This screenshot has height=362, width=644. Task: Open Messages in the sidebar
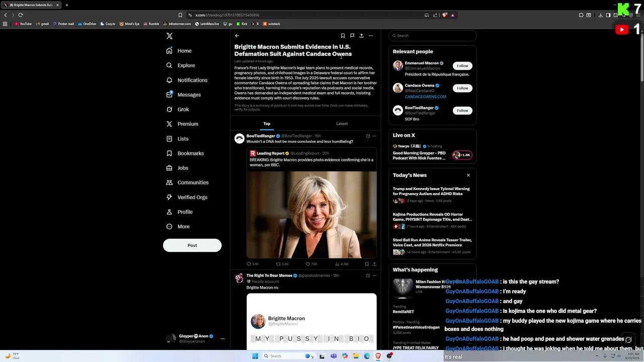tap(183, 95)
